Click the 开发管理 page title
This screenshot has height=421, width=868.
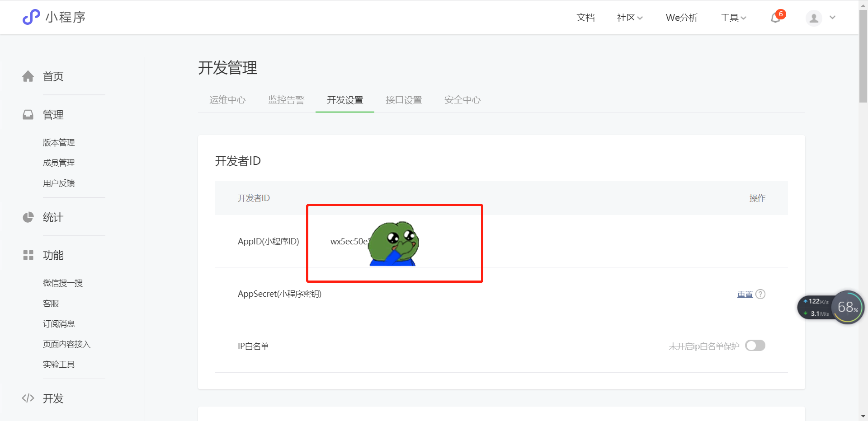coord(227,68)
